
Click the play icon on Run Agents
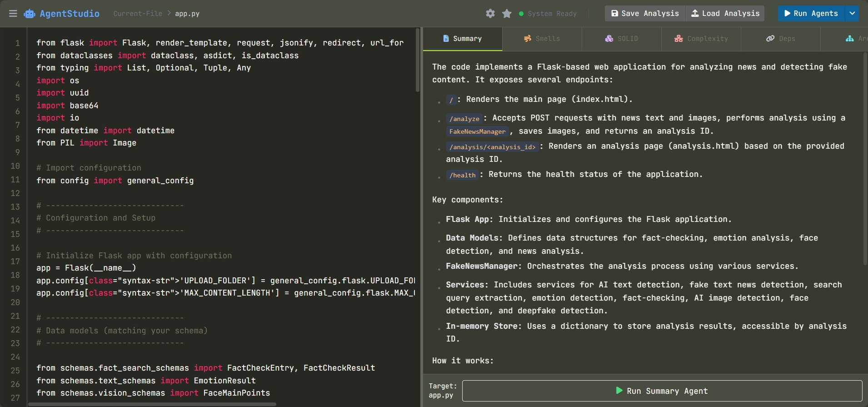[x=788, y=13]
